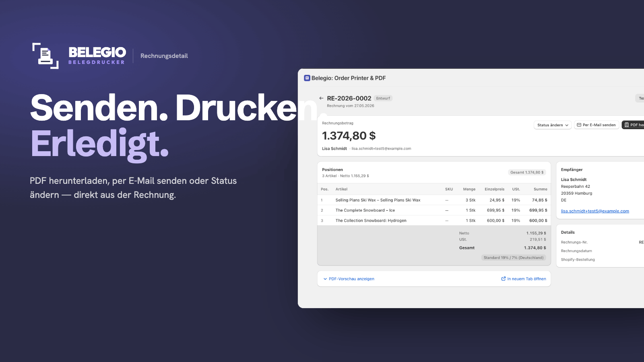Screen dimensions: 644x362
Task: Click the Entwurf status badge
Action: pos(383,98)
